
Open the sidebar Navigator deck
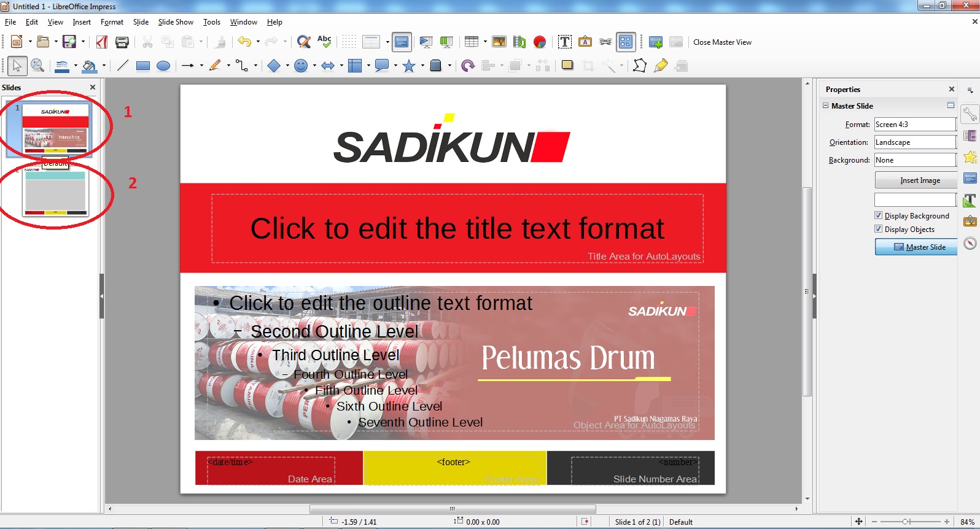click(970, 243)
